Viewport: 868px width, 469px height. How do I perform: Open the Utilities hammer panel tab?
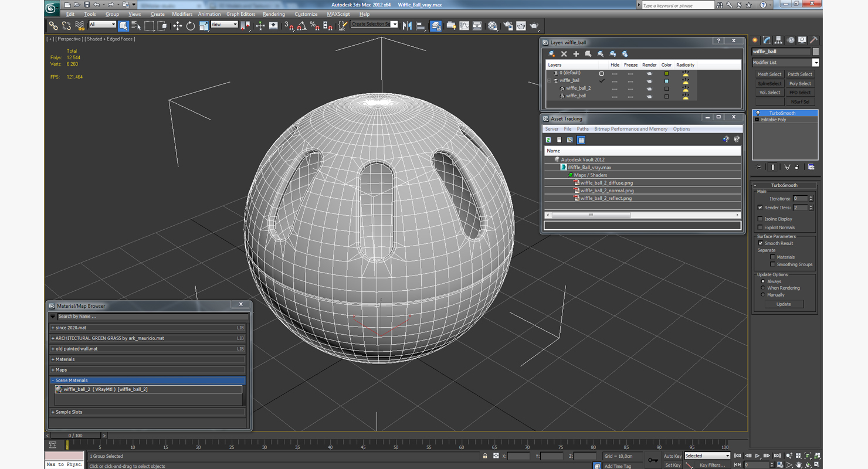813,40
